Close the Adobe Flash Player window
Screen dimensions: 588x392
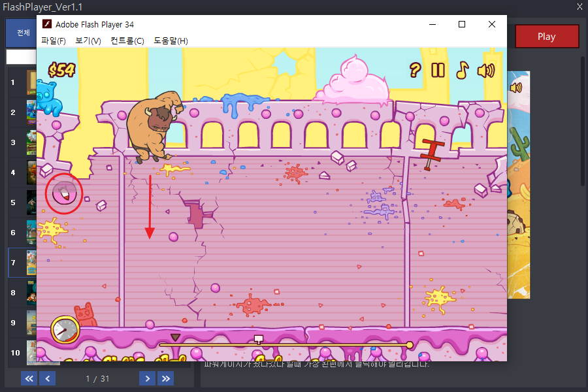[x=492, y=24]
